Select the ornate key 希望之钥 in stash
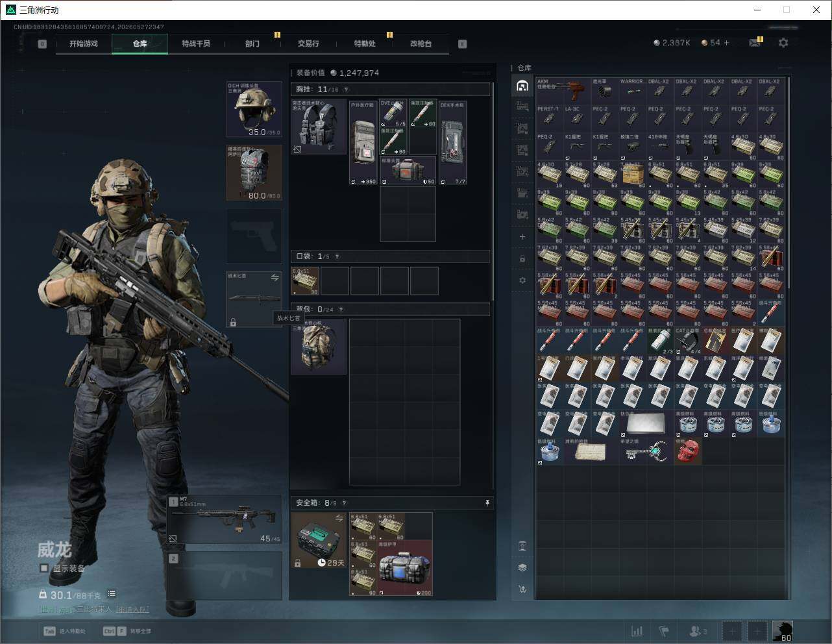The width and height of the screenshot is (832, 644). (x=646, y=451)
